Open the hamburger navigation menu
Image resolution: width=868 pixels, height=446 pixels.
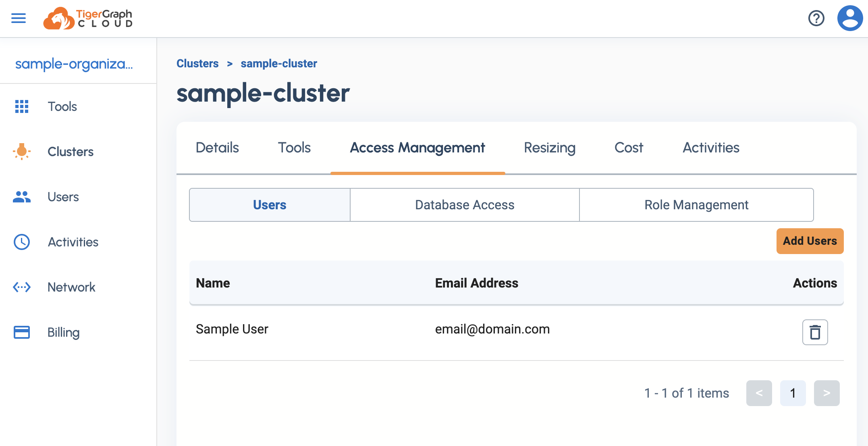pyautogui.click(x=18, y=18)
